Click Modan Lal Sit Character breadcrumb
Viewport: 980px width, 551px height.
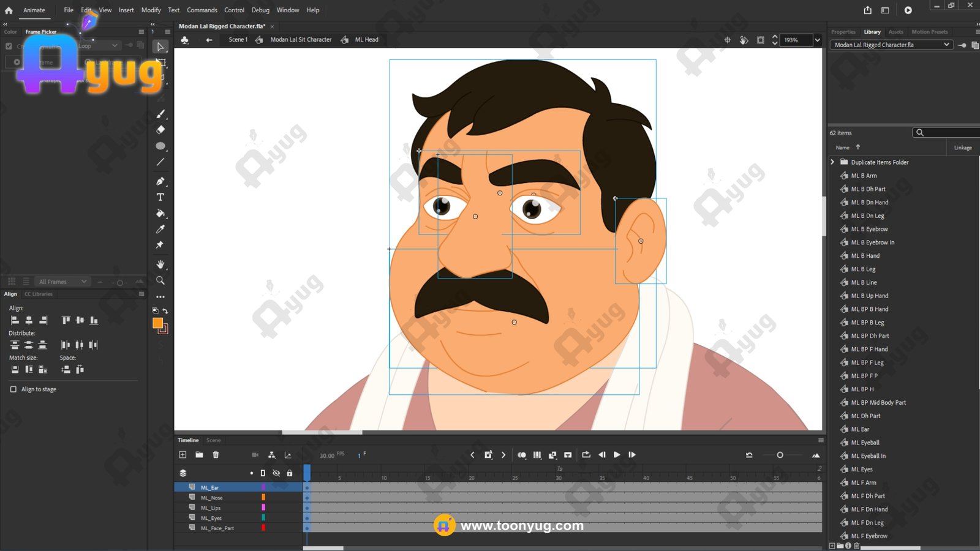click(301, 40)
